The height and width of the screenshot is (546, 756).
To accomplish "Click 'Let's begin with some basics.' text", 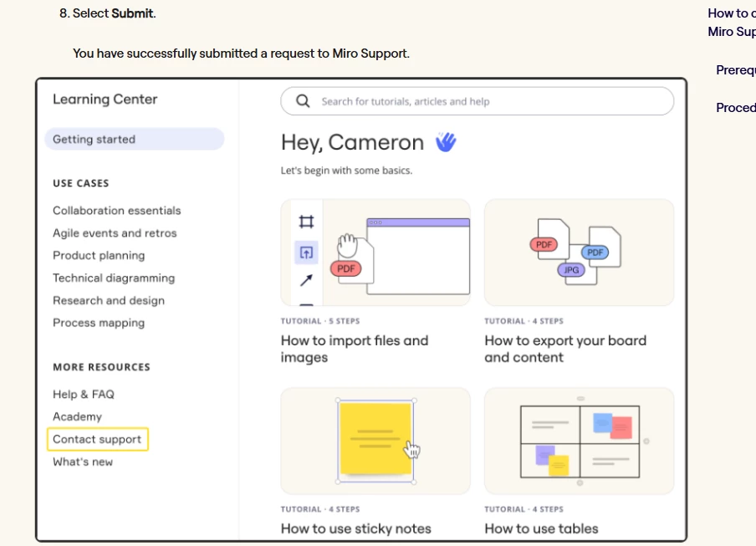I will click(347, 171).
